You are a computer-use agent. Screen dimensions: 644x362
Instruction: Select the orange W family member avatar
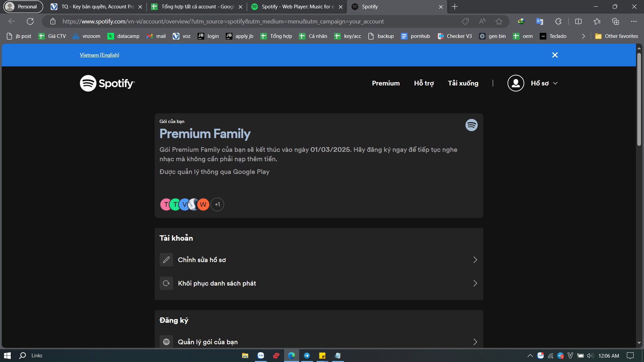(203, 204)
